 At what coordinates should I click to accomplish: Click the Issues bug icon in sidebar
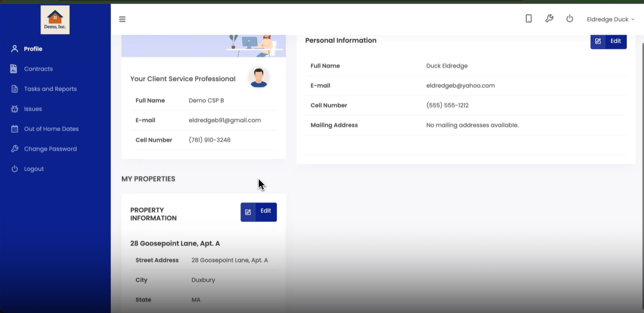pos(14,109)
